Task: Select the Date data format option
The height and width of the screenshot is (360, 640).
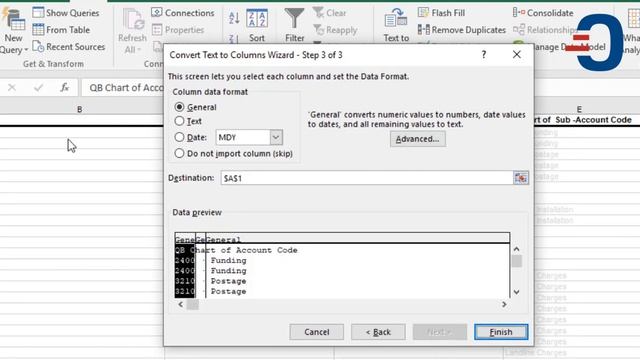Action: [191, 137]
